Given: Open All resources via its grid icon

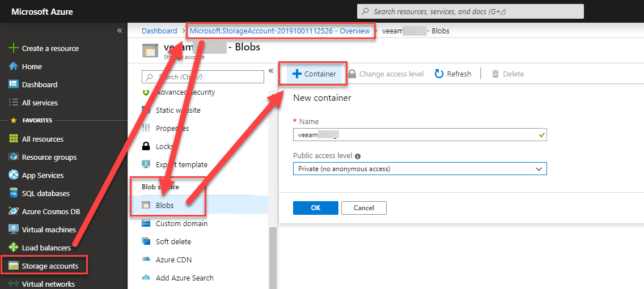Looking at the screenshot, I should (14, 139).
